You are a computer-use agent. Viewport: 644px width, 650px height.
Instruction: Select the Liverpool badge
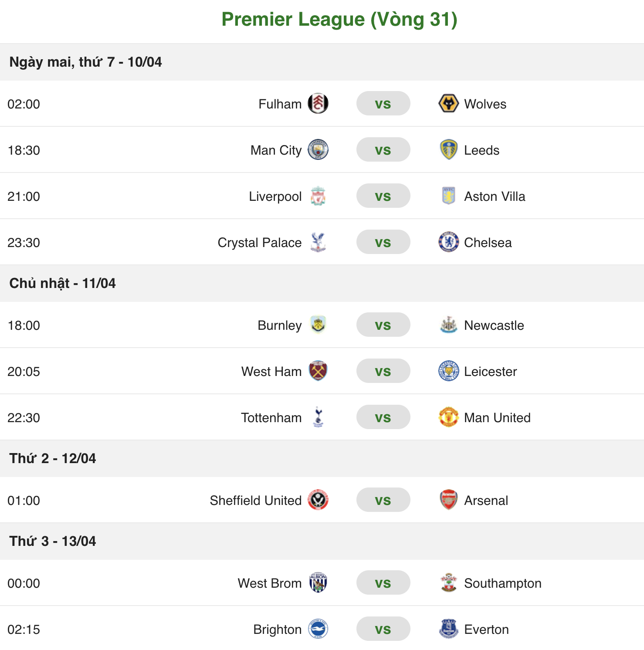pos(319,196)
